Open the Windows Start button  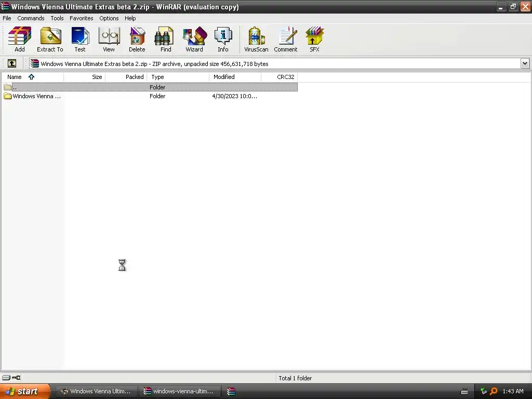25,391
